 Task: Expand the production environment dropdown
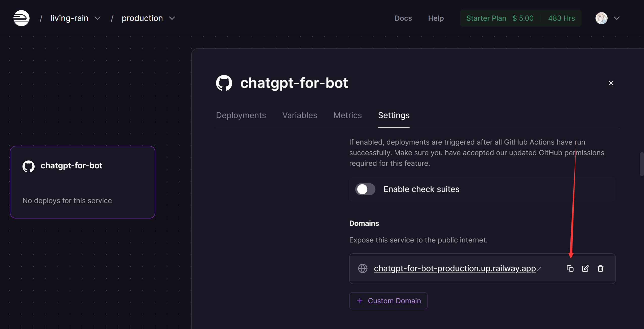(x=172, y=18)
